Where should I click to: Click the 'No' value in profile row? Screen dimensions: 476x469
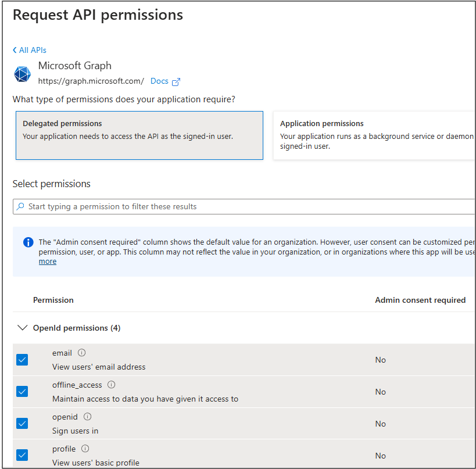(x=380, y=456)
